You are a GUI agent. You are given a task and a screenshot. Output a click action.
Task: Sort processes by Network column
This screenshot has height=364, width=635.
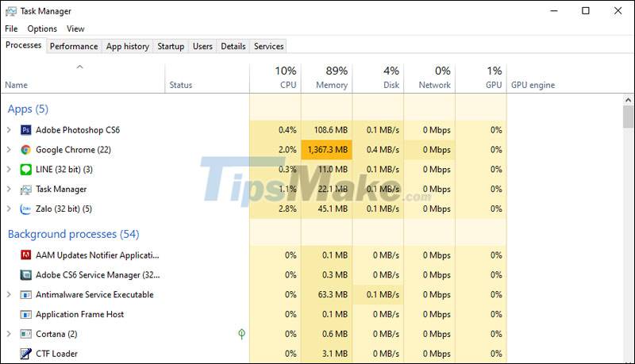(429, 79)
